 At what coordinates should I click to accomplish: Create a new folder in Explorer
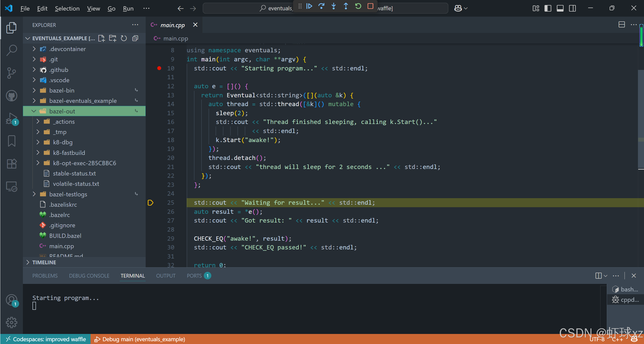tap(113, 38)
